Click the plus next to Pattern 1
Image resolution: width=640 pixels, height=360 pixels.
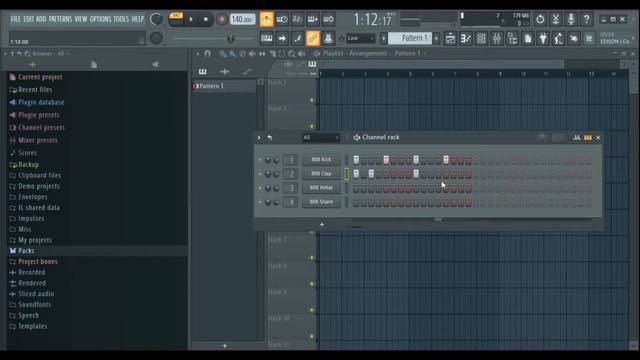click(436, 38)
